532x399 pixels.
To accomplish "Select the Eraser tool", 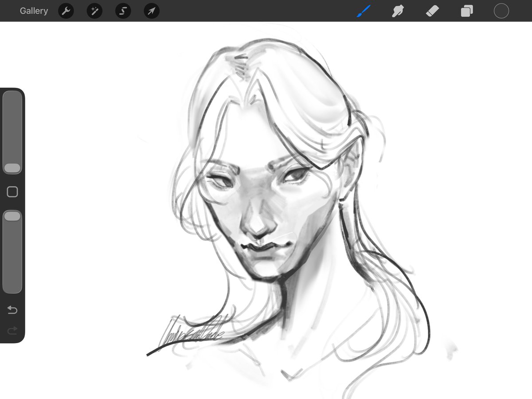I will [x=432, y=11].
